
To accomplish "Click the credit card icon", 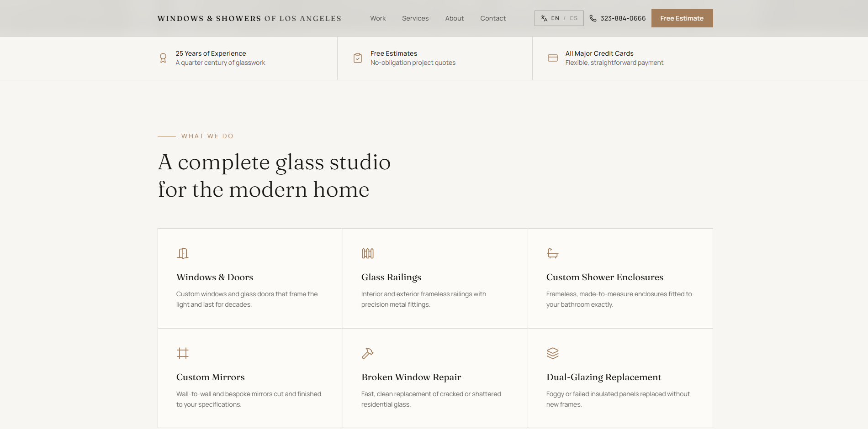I will [x=553, y=58].
